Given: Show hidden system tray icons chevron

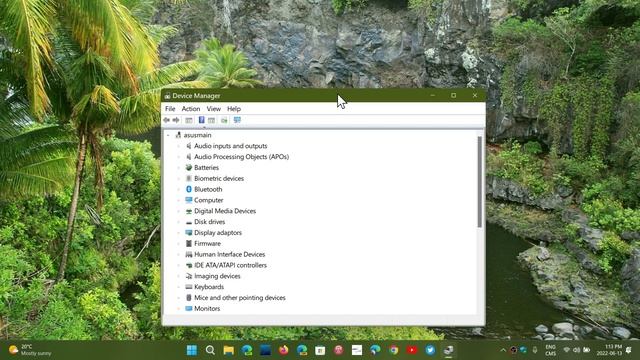Looking at the screenshot, I should click(503, 350).
